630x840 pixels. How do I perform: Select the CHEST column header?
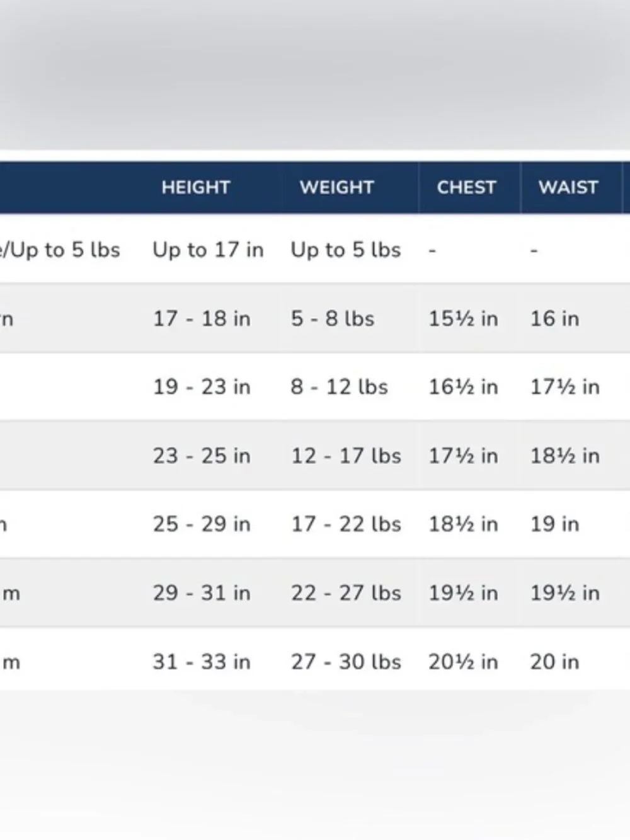click(466, 187)
